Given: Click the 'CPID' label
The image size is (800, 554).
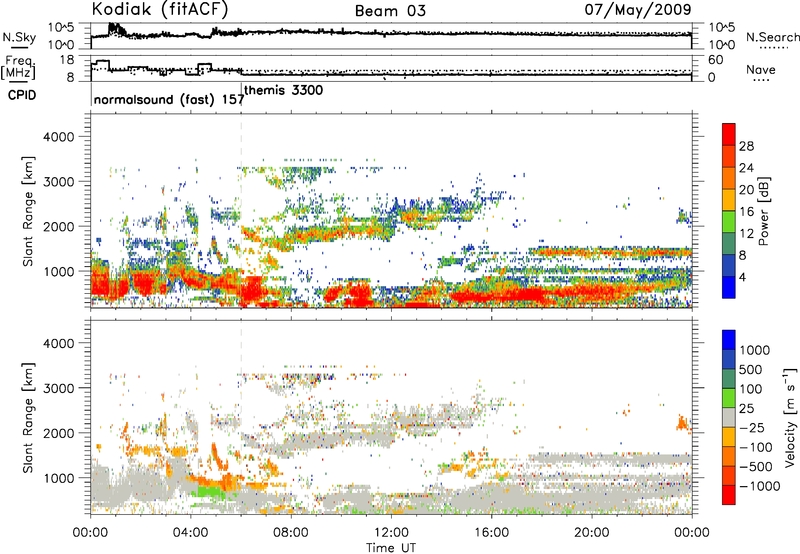Looking at the screenshot, I should coord(22,95).
